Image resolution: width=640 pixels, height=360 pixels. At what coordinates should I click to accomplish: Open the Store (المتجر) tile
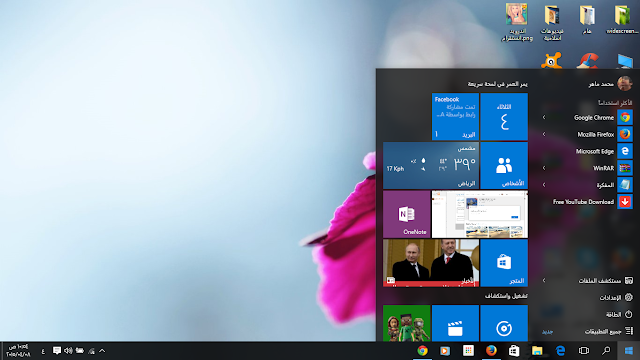coord(504,263)
